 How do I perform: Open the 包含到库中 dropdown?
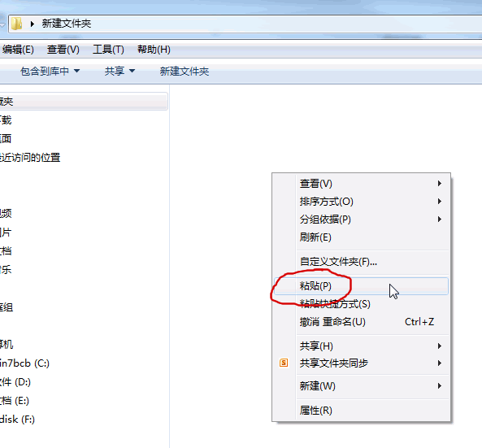coord(50,72)
